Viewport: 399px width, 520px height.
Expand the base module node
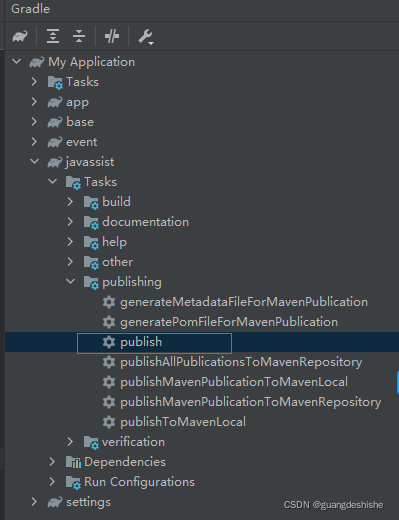pyautogui.click(x=34, y=122)
